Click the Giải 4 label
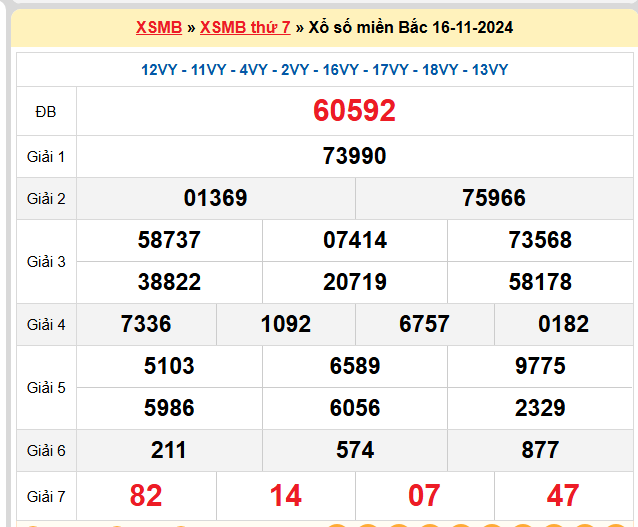Viewport: 638px width, 527px height. 46,325
